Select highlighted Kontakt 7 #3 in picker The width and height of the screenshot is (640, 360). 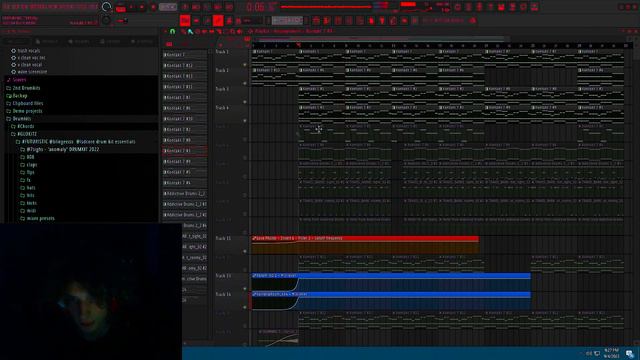pyautogui.click(x=185, y=151)
